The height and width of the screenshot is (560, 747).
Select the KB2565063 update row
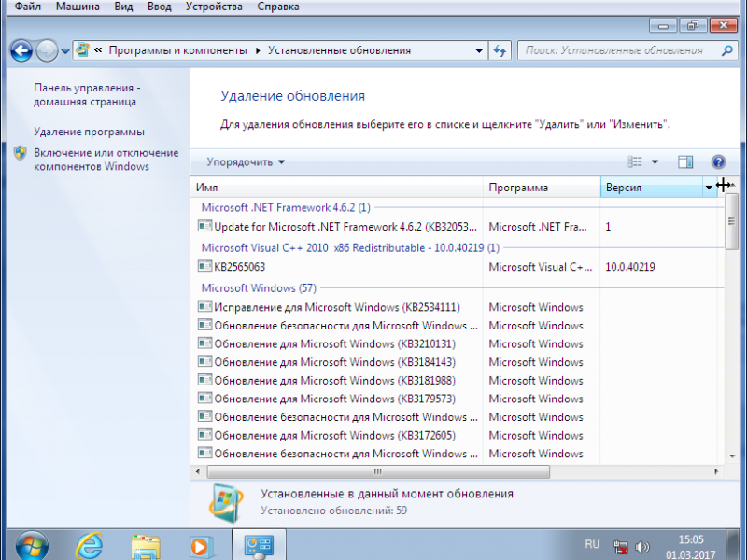click(x=458, y=267)
